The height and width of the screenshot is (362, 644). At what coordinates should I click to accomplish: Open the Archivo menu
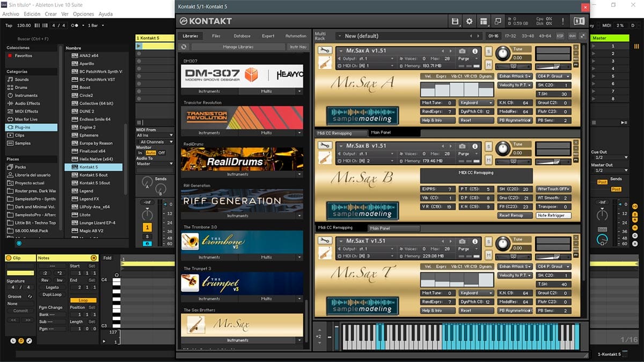[11, 14]
